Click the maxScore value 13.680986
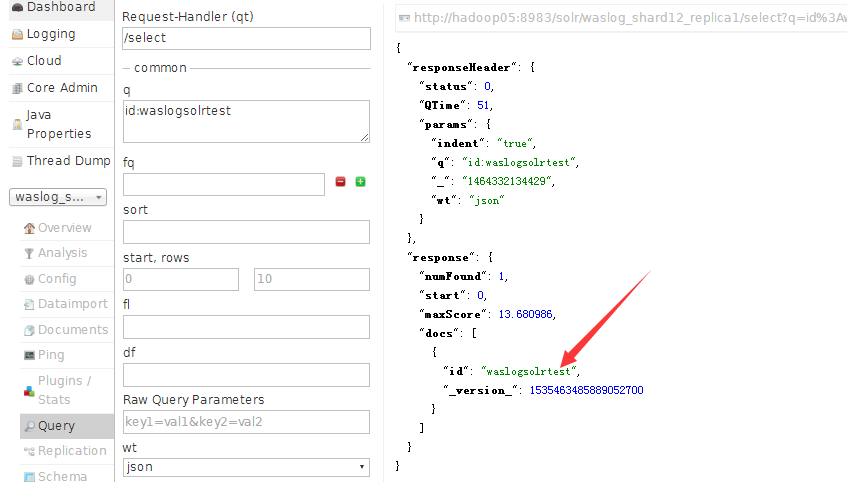847x482 pixels. (526, 314)
